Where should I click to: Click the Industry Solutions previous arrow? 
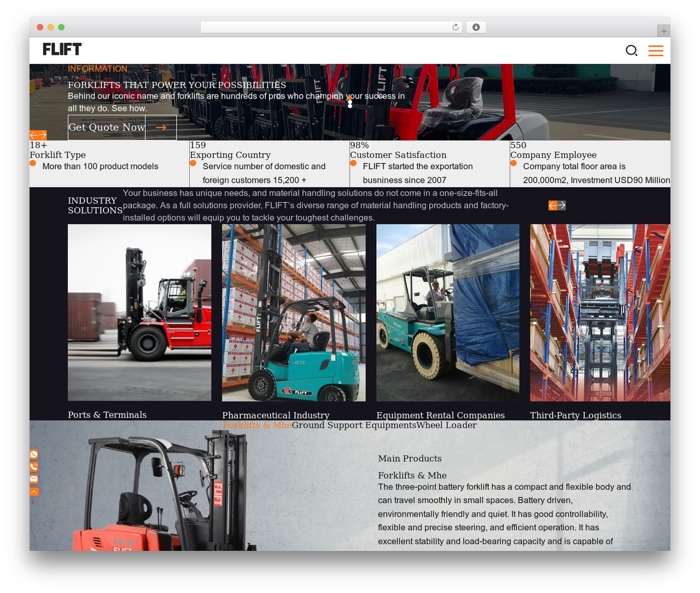point(553,205)
